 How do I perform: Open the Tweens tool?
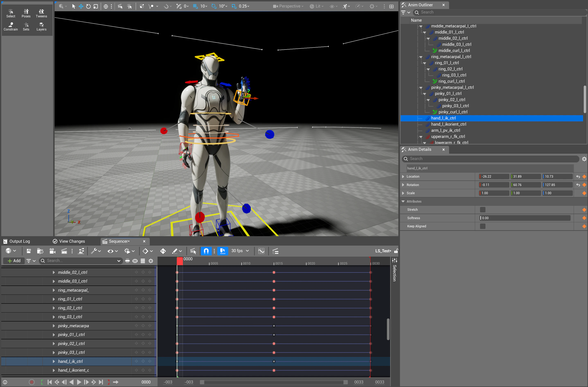pos(41,13)
